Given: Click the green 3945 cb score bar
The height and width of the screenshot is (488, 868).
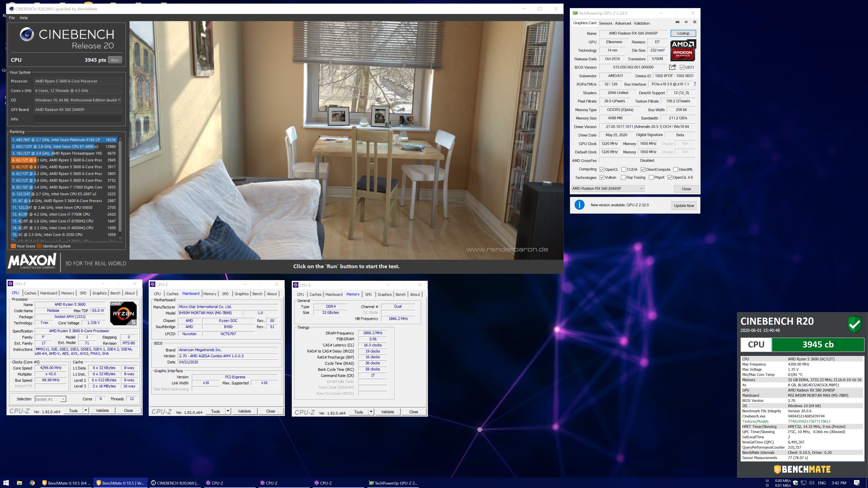Looking at the screenshot, I should [x=818, y=345].
